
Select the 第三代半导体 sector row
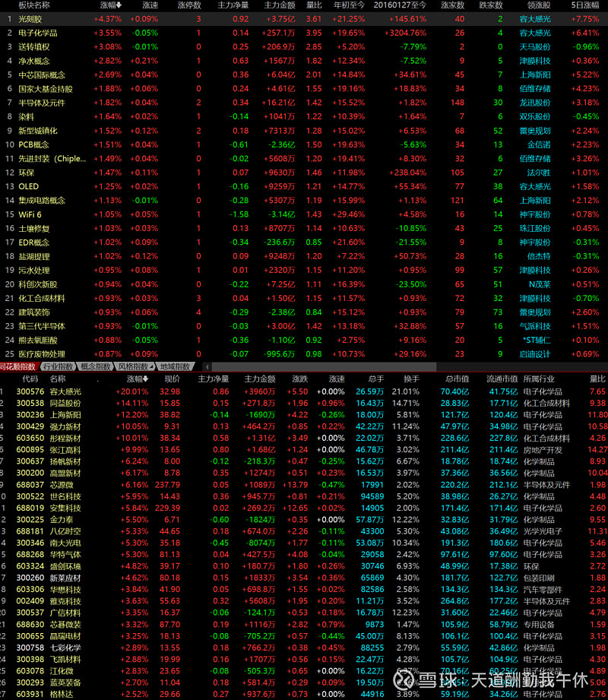coord(304,326)
